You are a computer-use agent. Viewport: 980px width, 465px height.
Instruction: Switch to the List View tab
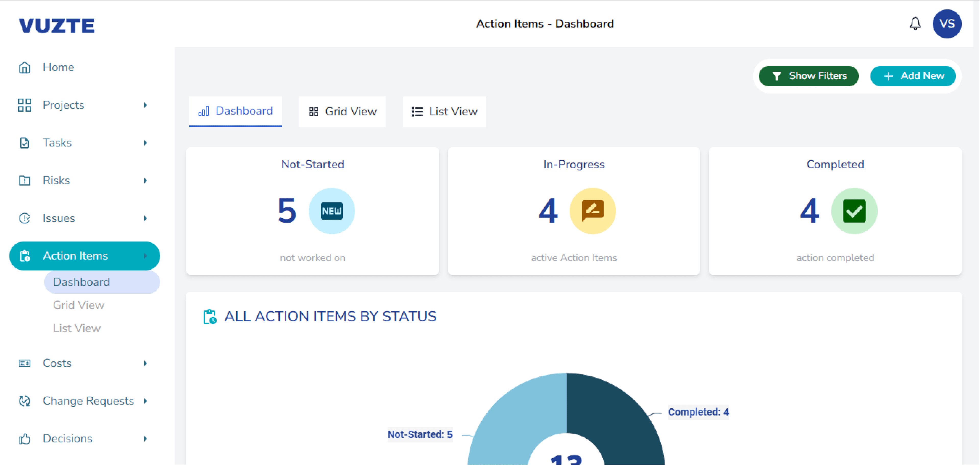click(444, 112)
